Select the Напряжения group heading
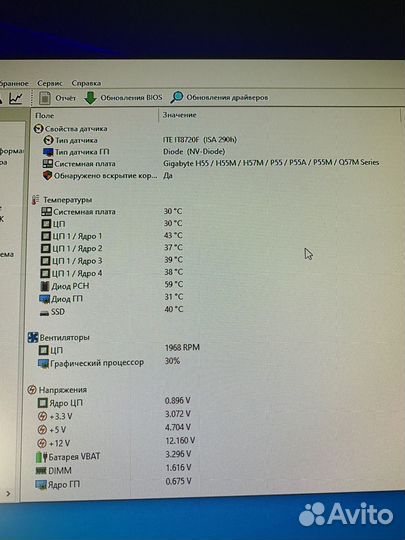 [63, 390]
